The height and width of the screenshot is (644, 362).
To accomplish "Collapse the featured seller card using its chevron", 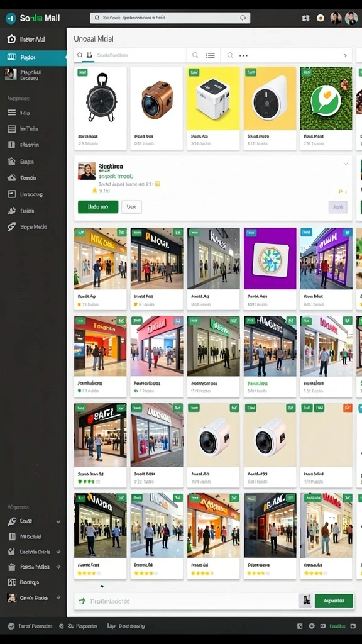I will tap(346, 164).
